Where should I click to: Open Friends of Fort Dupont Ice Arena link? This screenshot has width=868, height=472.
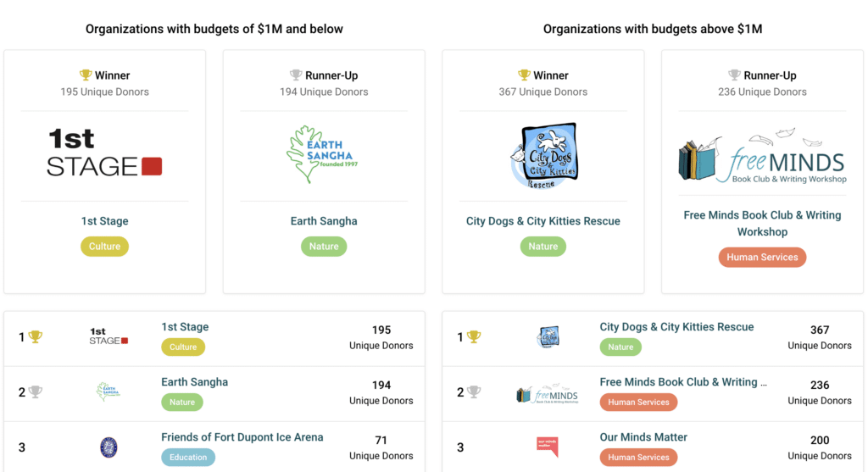[242, 437]
